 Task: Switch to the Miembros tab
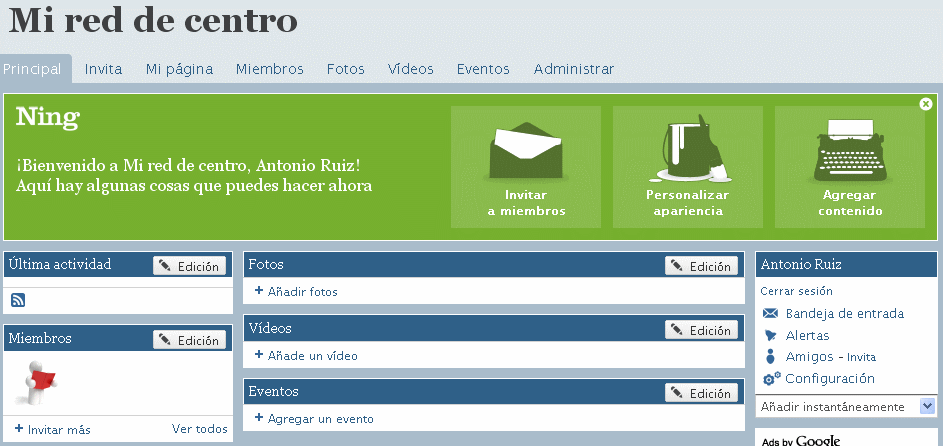pyautogui.click(x=269, y=69)
